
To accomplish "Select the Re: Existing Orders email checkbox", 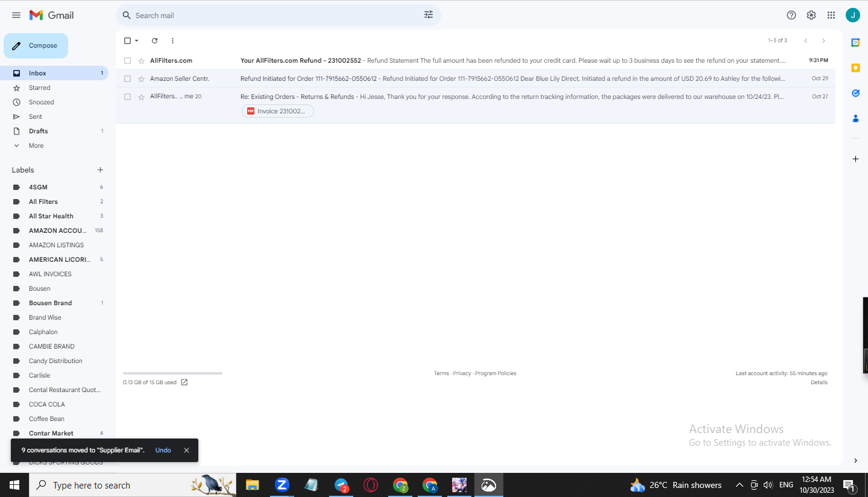I will 127,97.
